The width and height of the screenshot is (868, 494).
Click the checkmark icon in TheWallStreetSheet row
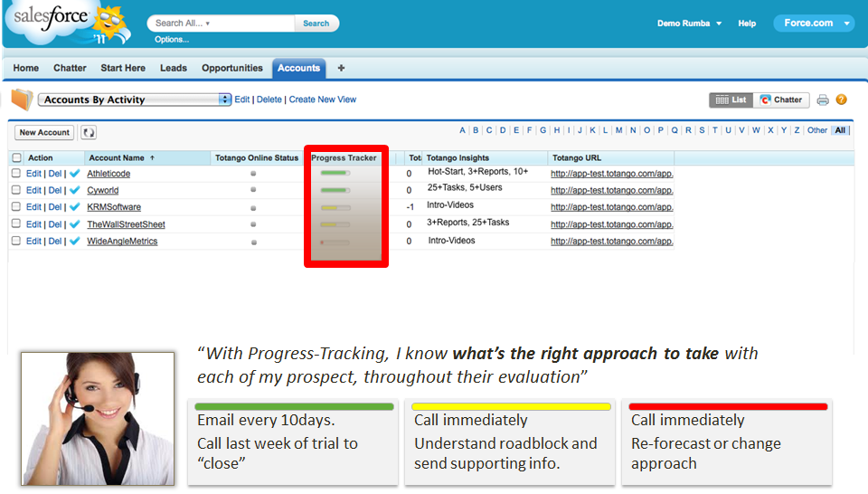[x=75, y=224]
